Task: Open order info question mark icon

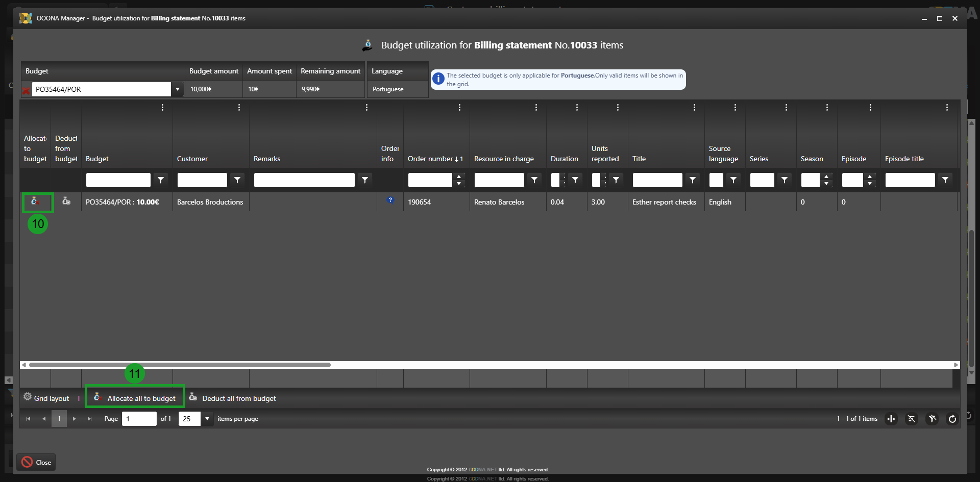Action: [390, 200]
